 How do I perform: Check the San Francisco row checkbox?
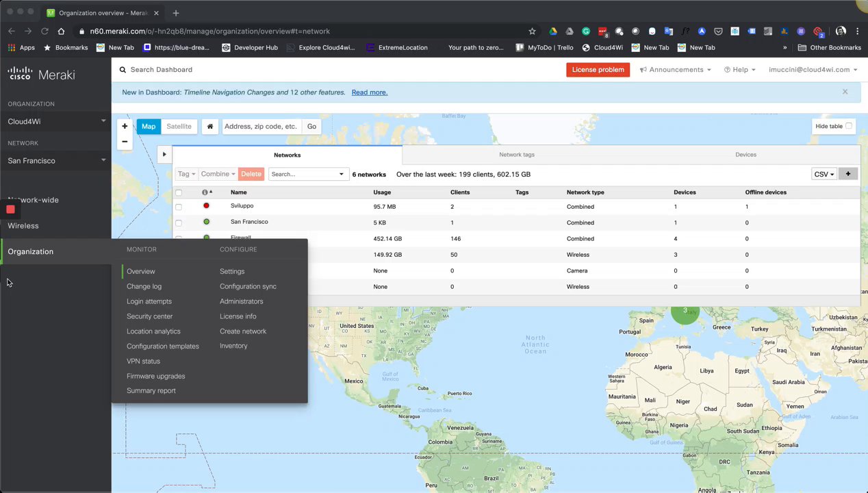click(x=179, y=223)
